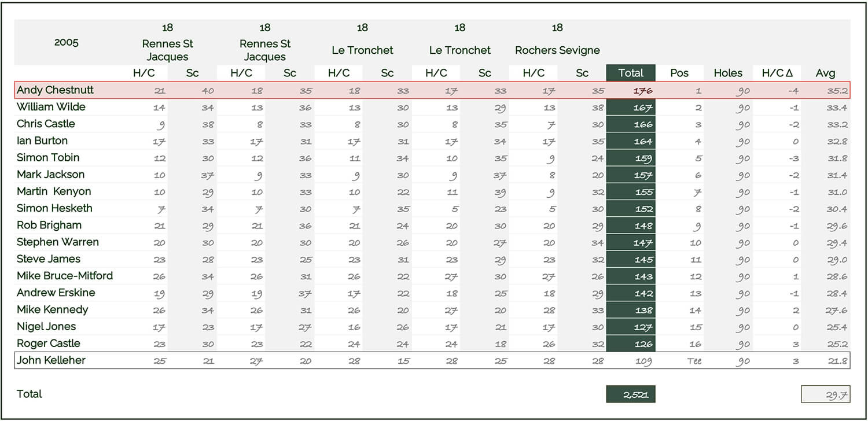Click Martin Kenyon's position 7 cell
Viewport: 868px width, 421px height.
coord(697,192)
